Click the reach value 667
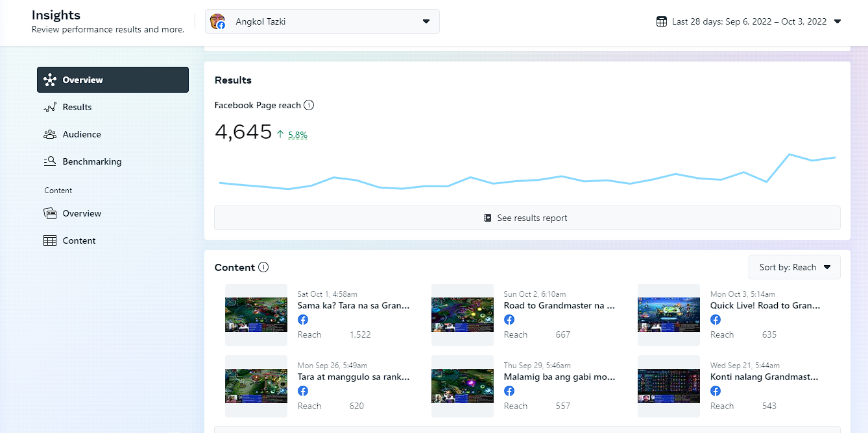The image size is (868, 433). click(x=563, y=335)
